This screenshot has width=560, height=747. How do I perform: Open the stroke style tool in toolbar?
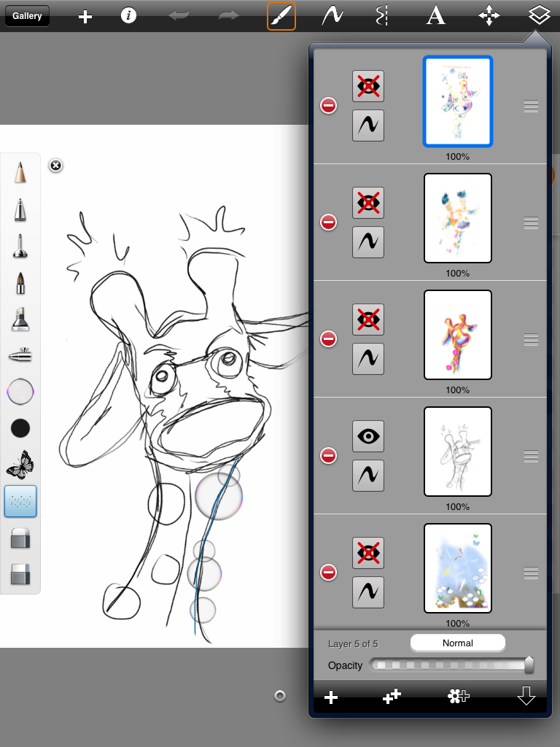point(332,16)
